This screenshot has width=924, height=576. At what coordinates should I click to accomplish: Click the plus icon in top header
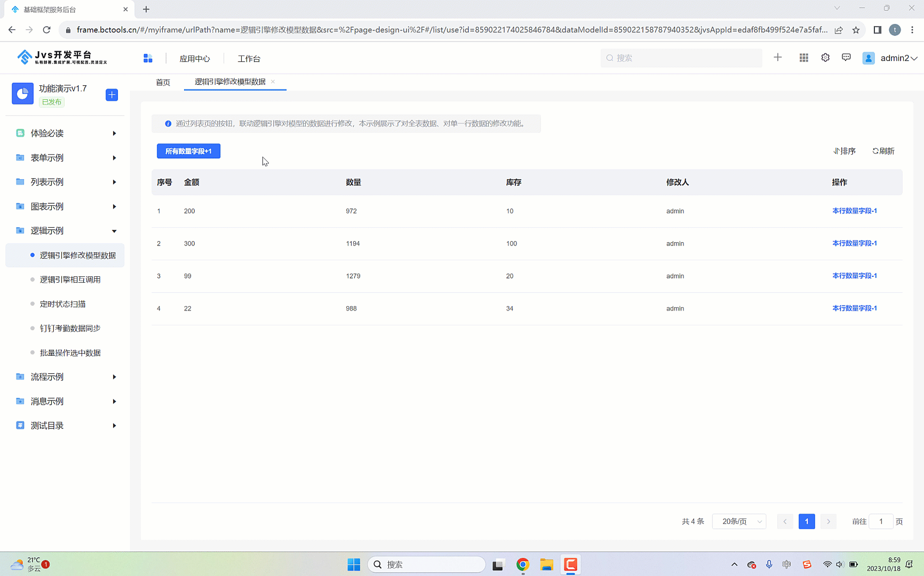pos(778,58)
